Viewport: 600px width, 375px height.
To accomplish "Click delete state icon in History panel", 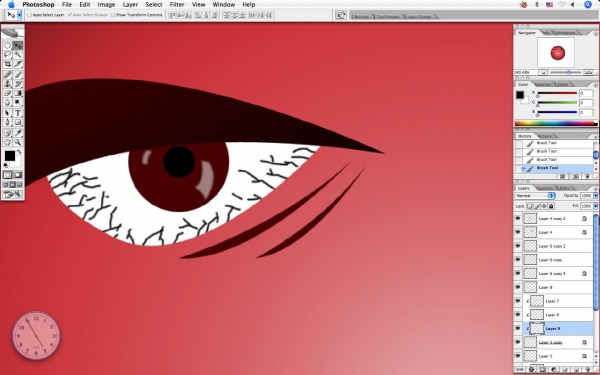I will (587, 176).
